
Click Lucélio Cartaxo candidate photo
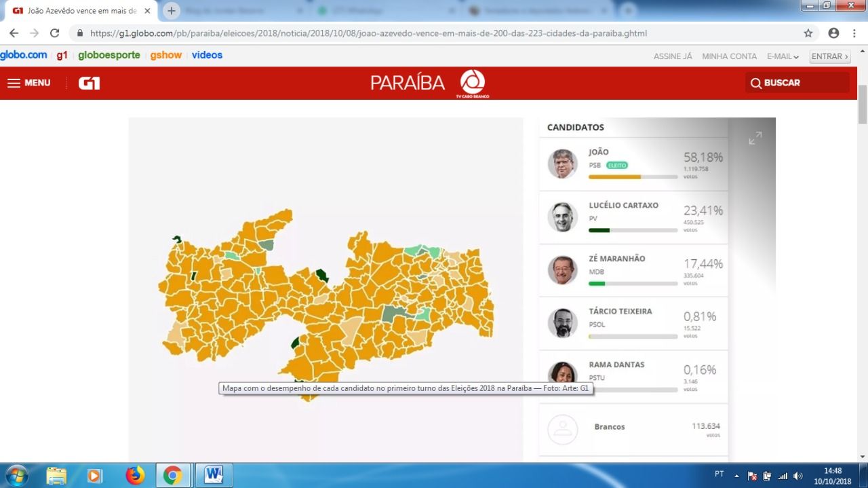coord(562,217)
